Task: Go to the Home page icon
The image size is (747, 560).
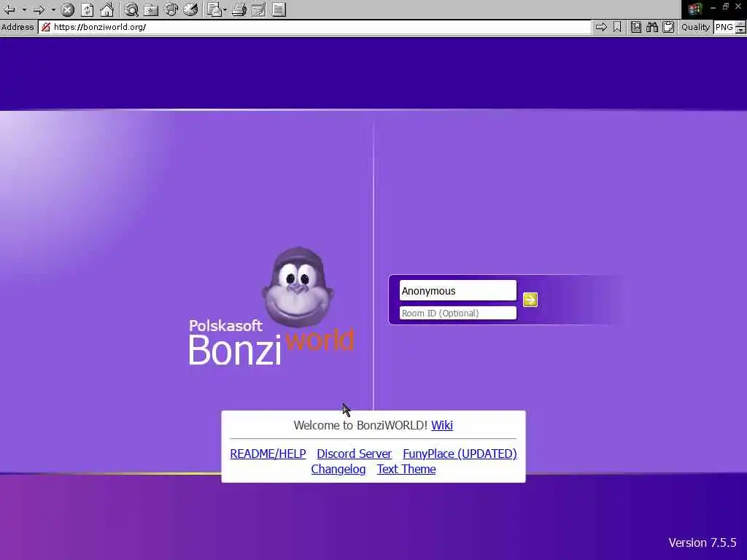Action: (107, 9)
